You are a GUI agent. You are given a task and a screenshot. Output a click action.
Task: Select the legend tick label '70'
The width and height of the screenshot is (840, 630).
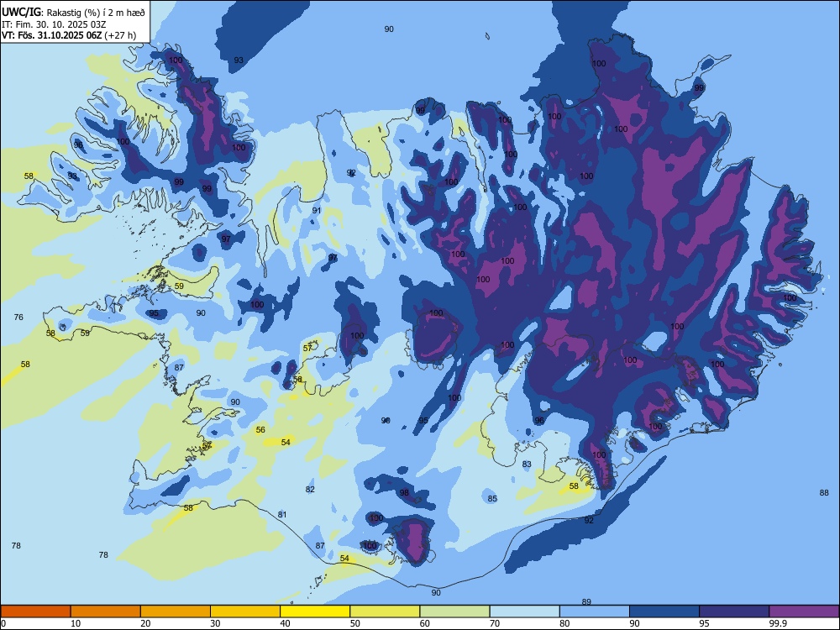click(x=495, y=623)
